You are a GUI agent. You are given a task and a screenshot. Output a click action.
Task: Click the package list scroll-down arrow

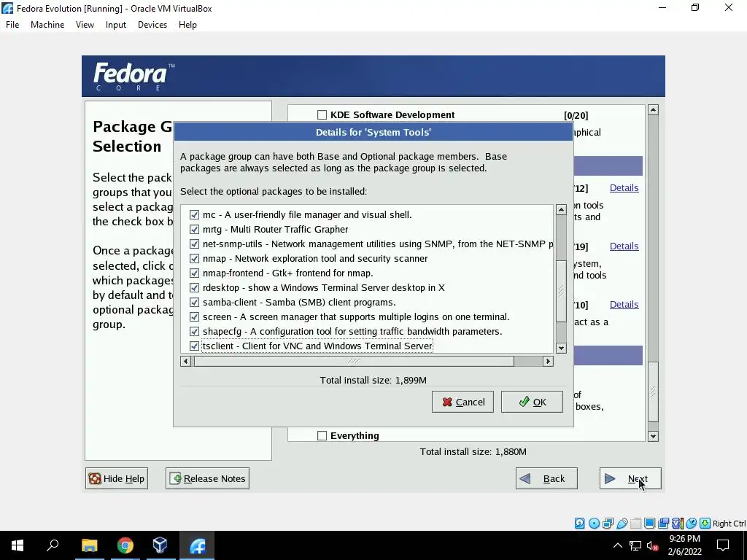[561, 348]
